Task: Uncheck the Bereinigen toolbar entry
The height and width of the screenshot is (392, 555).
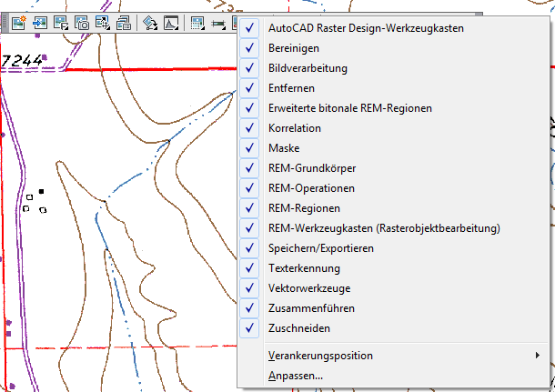Action: [x=393, y=48]
